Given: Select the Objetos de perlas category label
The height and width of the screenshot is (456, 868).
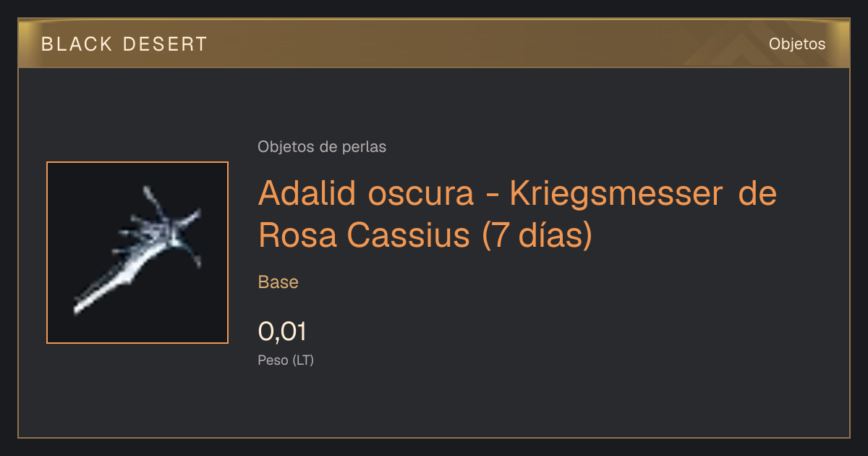Looking at the screenshot, I should click(x=322, y=147).
